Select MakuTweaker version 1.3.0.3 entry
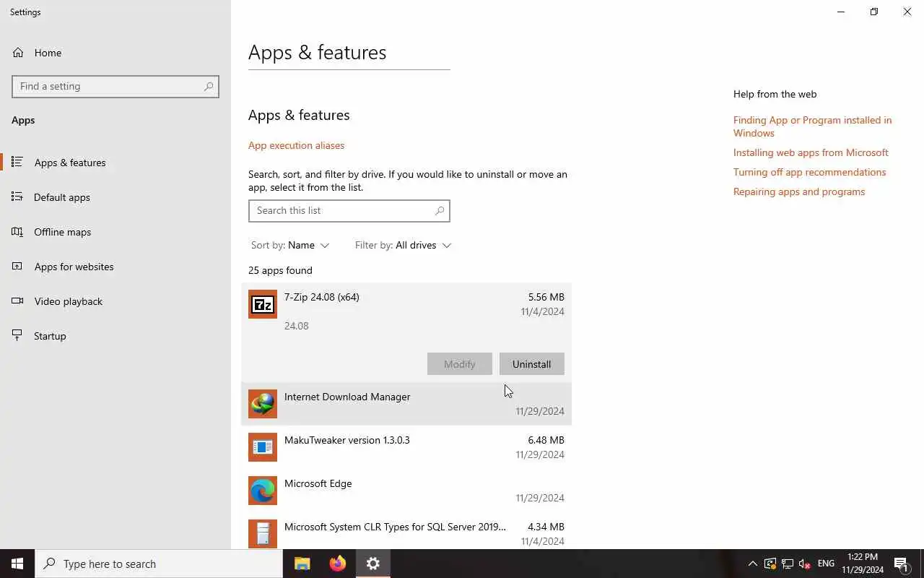Image resolution: width=924 pixels, height=578 pixels. coord(346,440)
